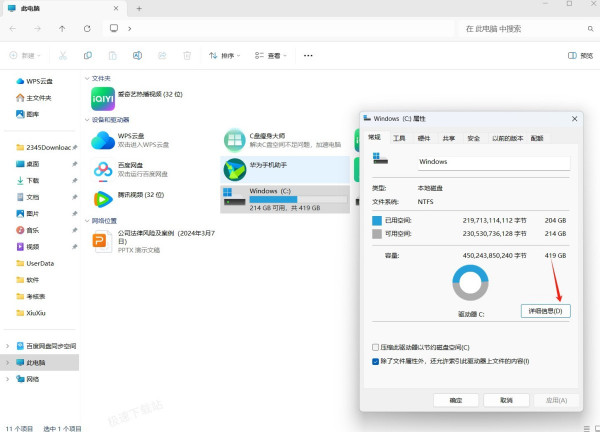Open 图库 Gallery in sidebar
The width and height of the screenshot is (600, 432).
coord(28,114)
